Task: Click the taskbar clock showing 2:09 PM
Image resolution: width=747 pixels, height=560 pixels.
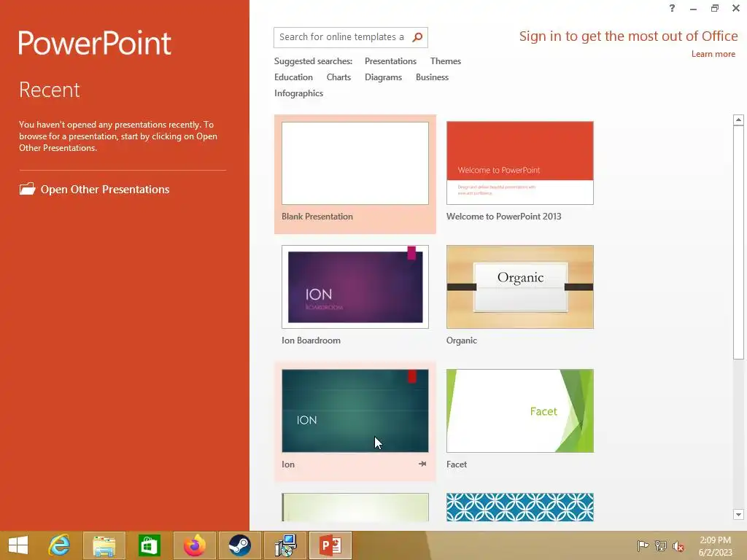Action: click(x=715, y=546)
